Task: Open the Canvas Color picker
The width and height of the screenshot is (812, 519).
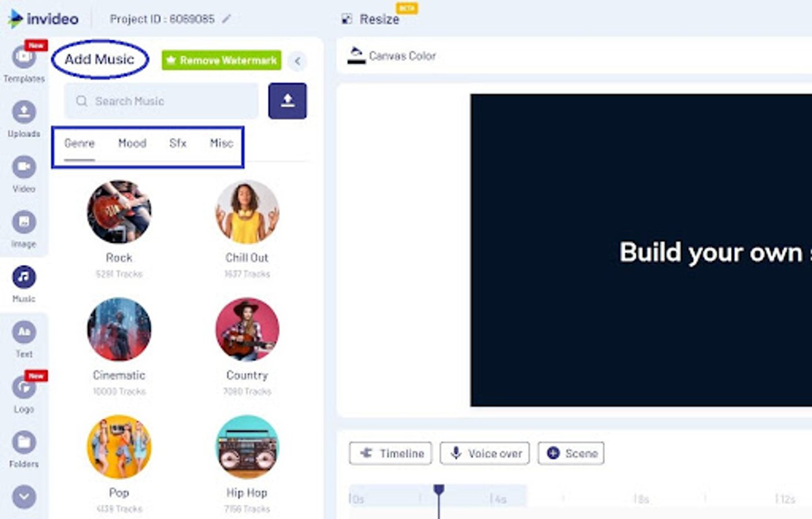Action: point(393,56)
